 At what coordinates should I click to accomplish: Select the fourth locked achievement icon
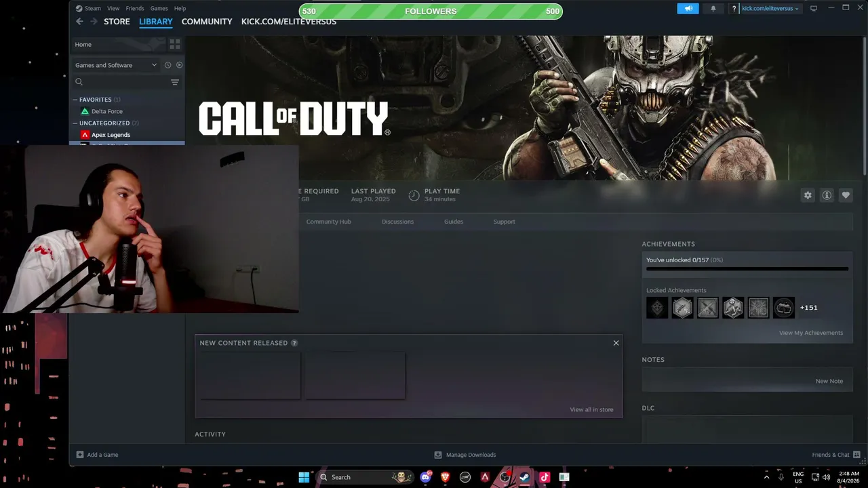[733, 308]
